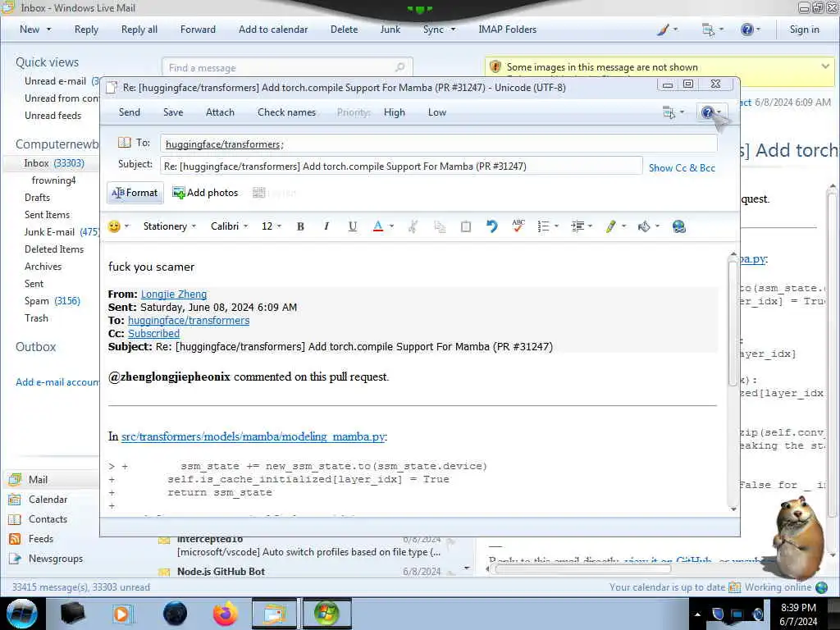Click the list formatting icon
This screenshot has height=630, width=840.
click(543, 226)
